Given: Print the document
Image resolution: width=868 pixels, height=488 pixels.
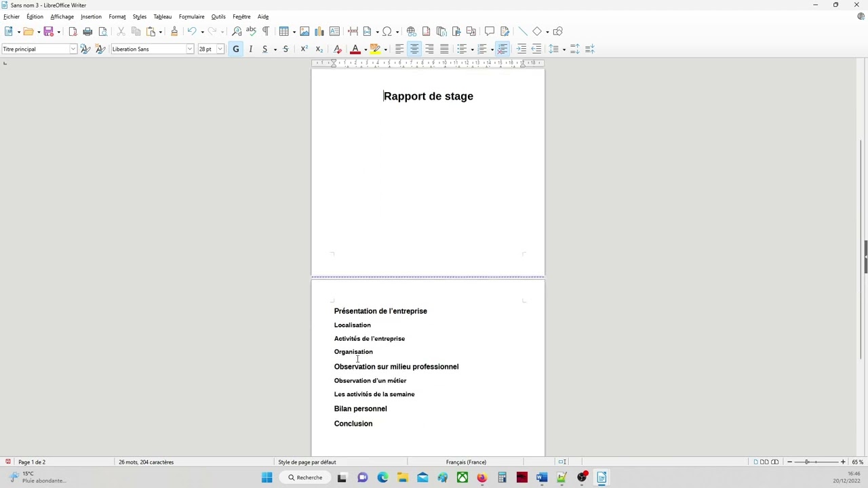Looking at the screenshot, I should pyautogui.click(x=87, y=31).
